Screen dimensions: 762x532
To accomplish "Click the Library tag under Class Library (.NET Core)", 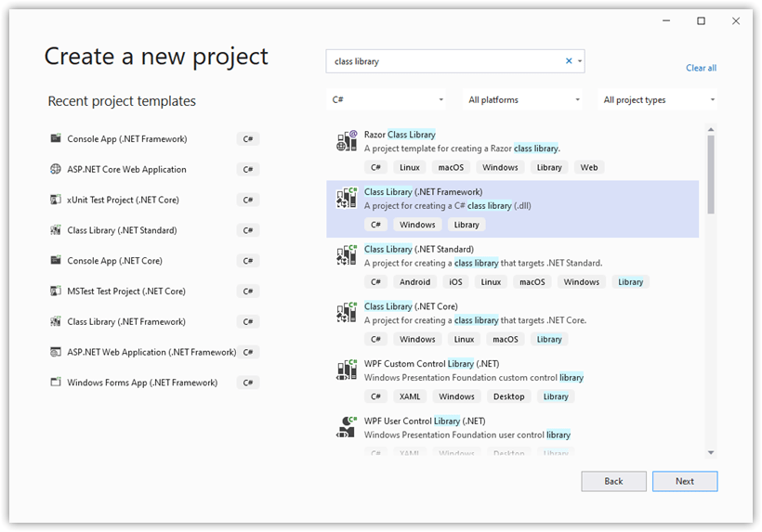I will click(x=549, y=339).
